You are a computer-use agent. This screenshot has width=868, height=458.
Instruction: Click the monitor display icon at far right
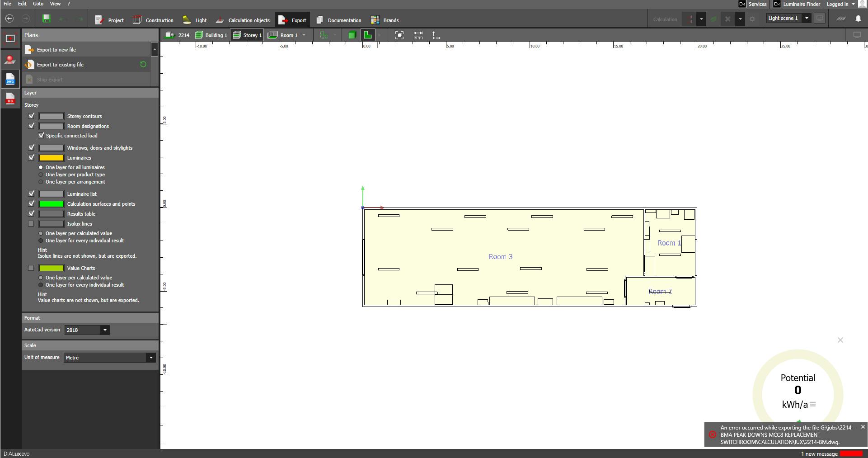coord(857,35)
